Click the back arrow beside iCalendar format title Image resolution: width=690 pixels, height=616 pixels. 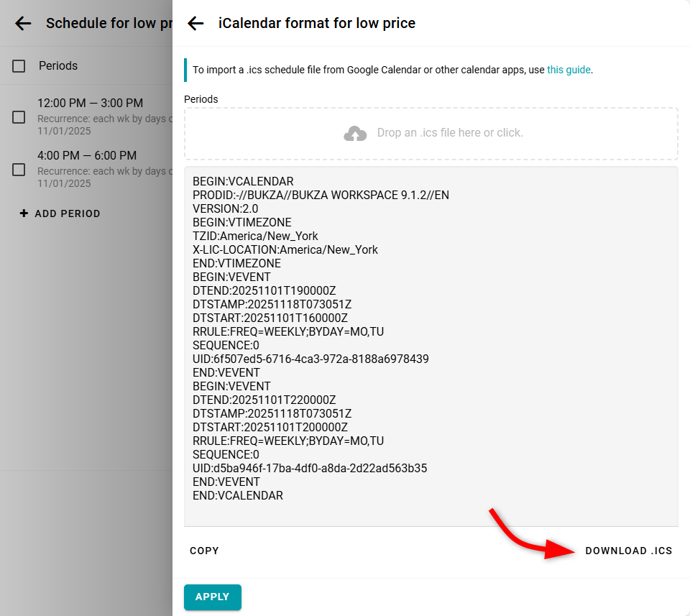coord(195,24)
